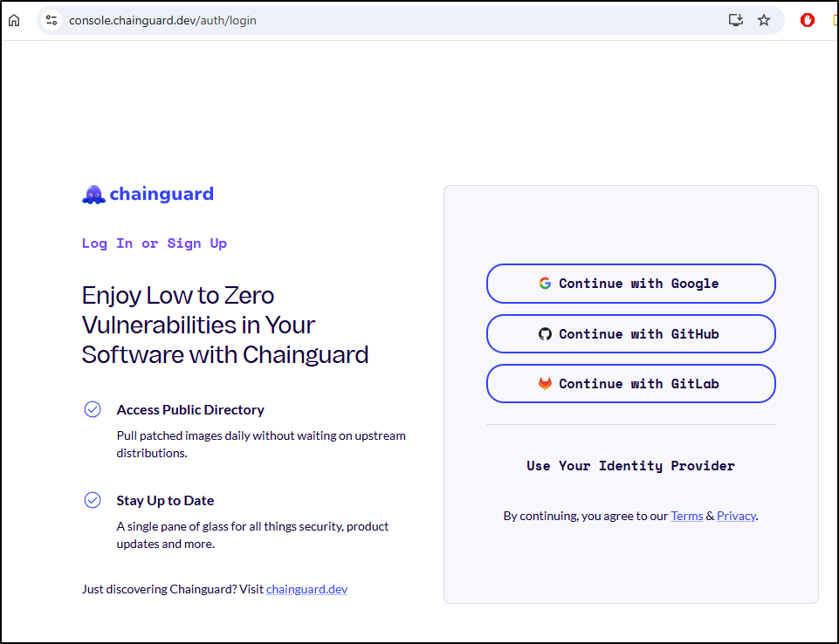Click the browser Home icon
This screenshot has height=644, width=839.
pos(14,20)
